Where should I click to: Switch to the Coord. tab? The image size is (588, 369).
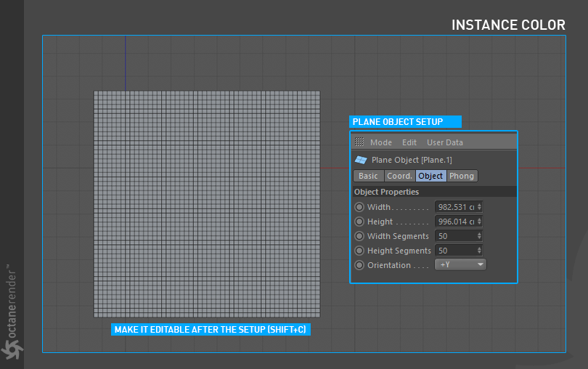pos(399,177)
